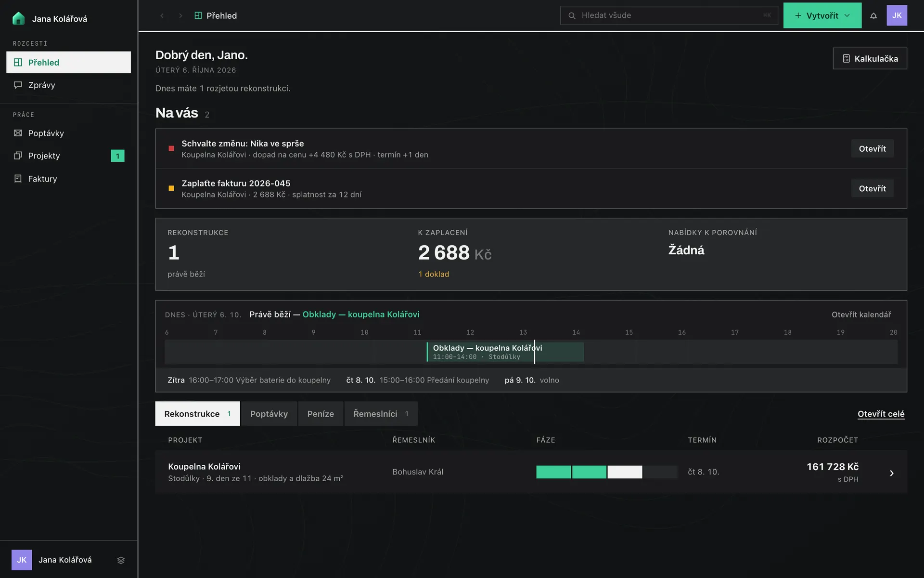Image resolution: width=924 pixels, height=578 pixels.
Task: Open Zprávy in the sidebar
Action: [x=68, y=85]
